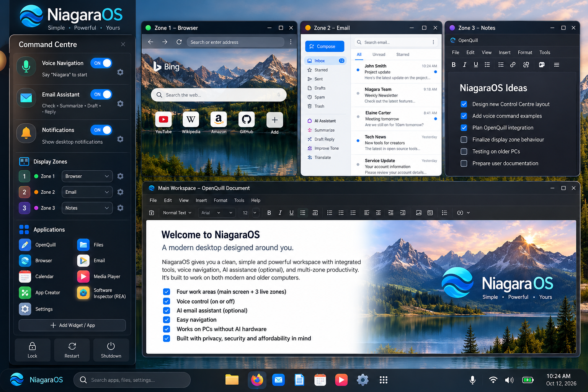Expand the Zone 1 Browser dropdown

tap(87, 176)
